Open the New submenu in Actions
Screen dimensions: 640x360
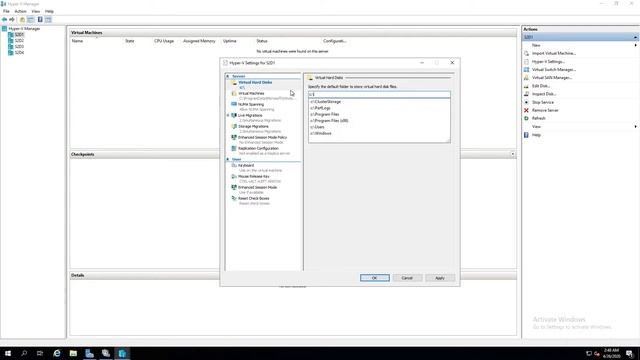(536, 45)
